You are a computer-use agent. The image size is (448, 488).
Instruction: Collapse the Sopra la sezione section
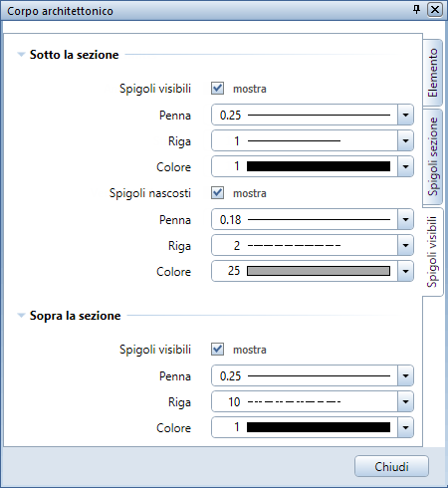click(x=21, y=316)
